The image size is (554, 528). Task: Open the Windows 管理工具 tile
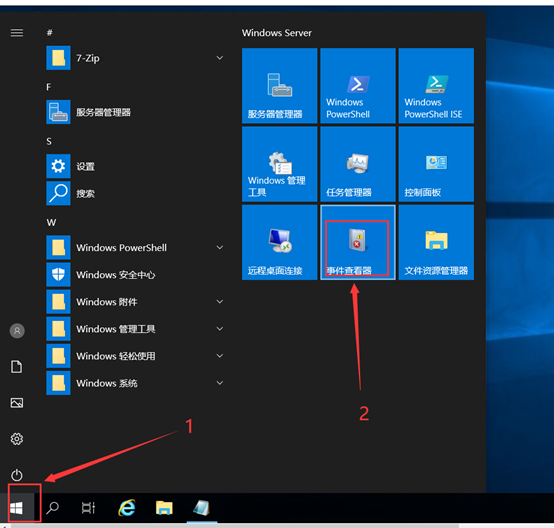point(279,164)
